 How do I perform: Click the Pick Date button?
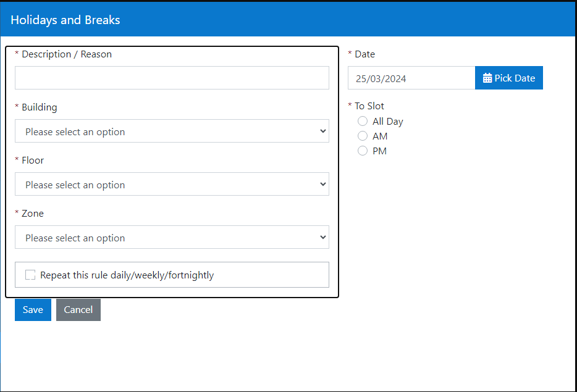(x=509, y=78)
